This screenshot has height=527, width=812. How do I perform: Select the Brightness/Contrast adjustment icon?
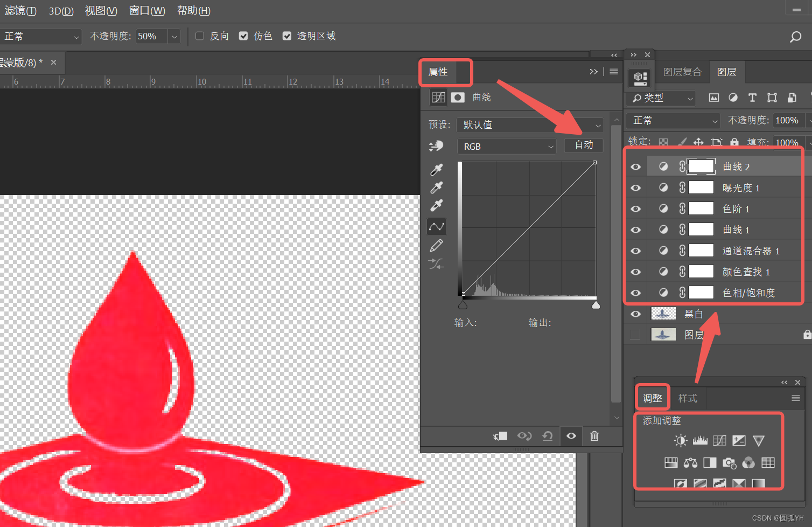(x=680, y=440)
